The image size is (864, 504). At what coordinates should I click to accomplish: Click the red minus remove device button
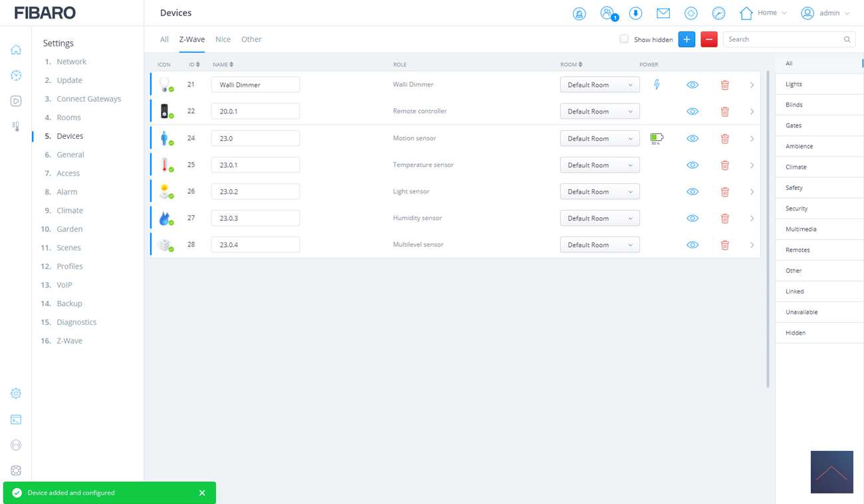[x=709, y=39]
